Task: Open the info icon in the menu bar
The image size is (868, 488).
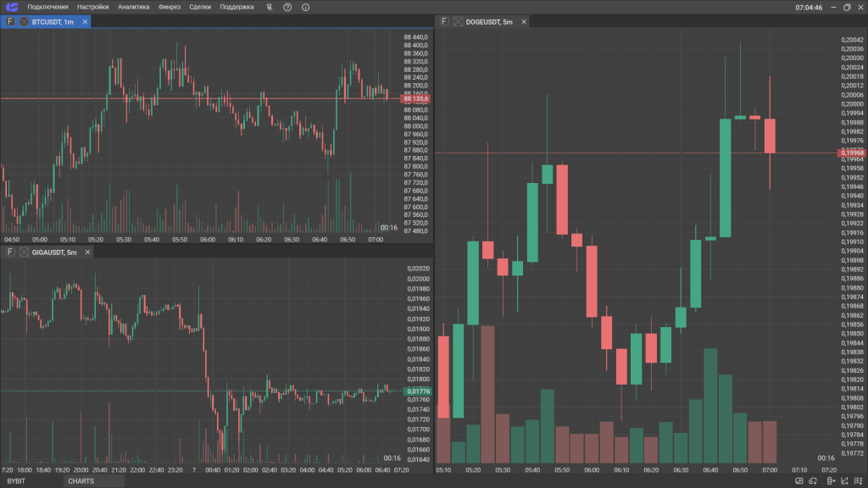Action: click(x=305, y=7)
